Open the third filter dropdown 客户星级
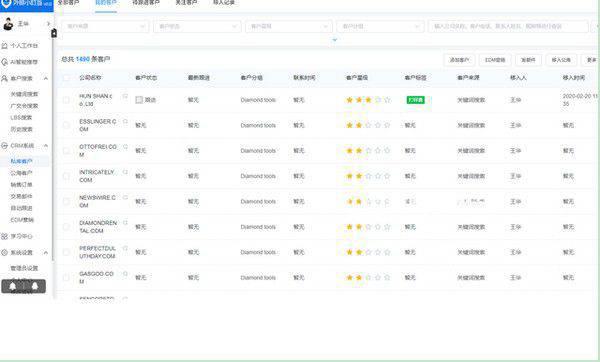The height and width of the screenshot is (362, 600). tap(289, 26)
